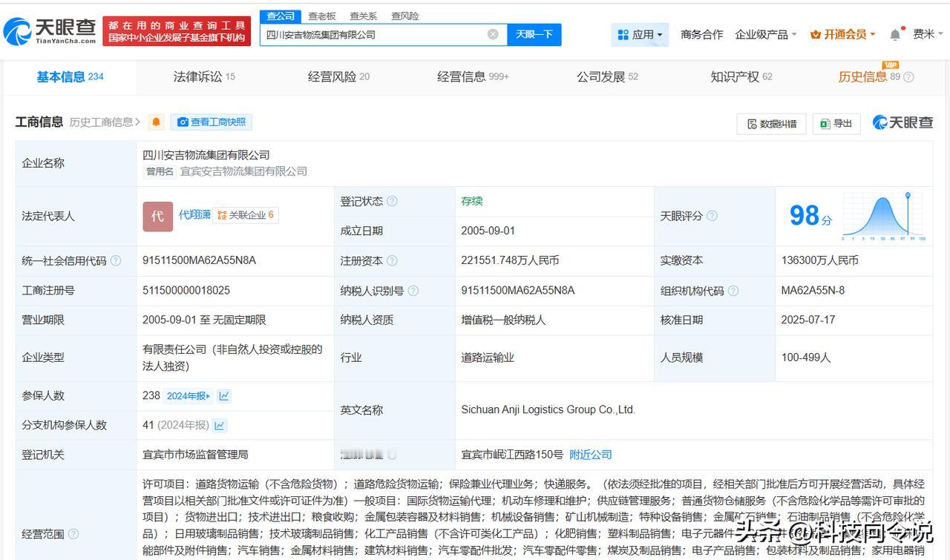This screenshot has height=560, width=950.
Task: Open the help icon next to 纳税人识别号
Action: click(x=413, y=291)
